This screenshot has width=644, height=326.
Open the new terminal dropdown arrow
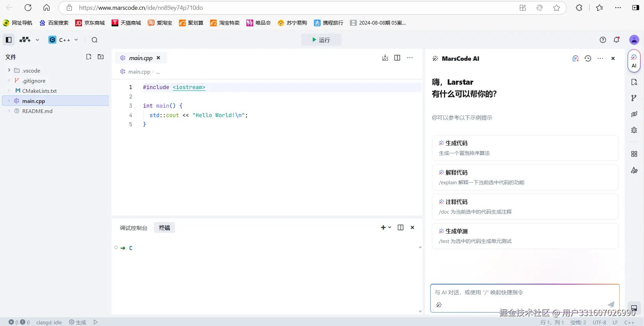[x=390, y=227]
